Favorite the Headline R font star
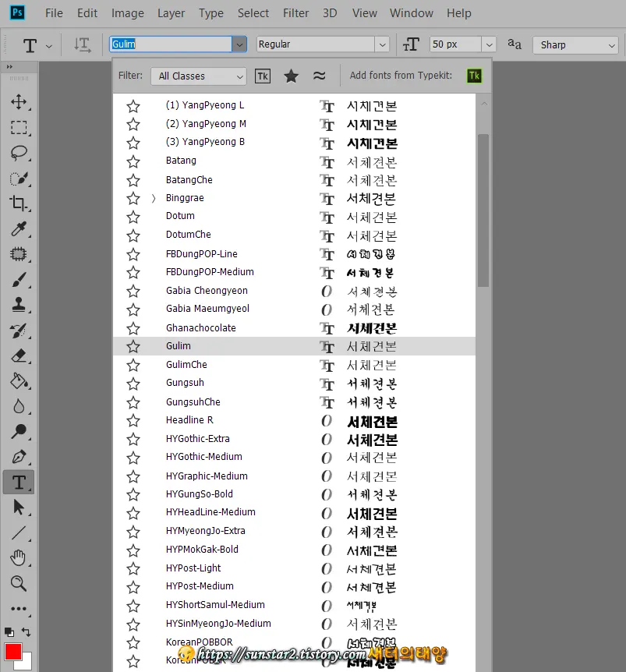This screenshot has height=672, width=626. click(133, 420)
